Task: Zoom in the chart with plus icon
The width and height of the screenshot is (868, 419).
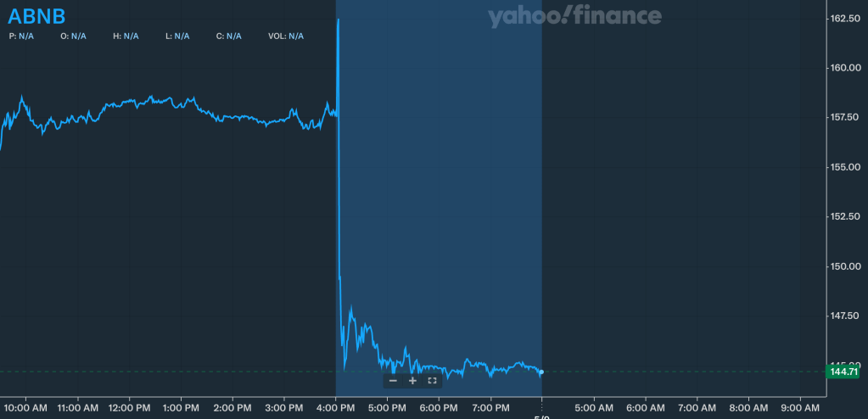Action: tap(412, 381)
